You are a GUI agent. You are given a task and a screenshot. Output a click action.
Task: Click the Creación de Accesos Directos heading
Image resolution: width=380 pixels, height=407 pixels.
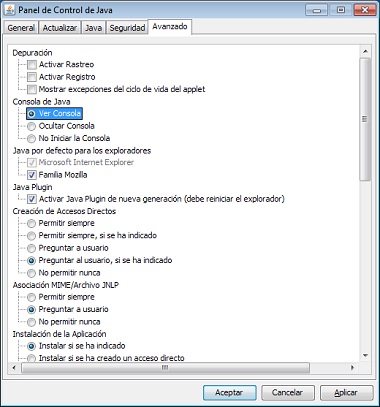tap(64, 211)
